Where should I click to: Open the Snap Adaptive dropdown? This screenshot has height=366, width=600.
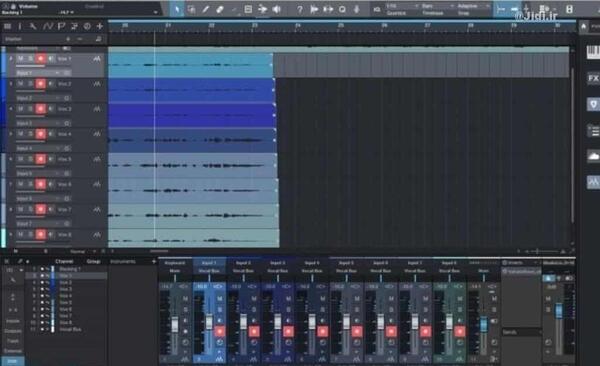474,6
